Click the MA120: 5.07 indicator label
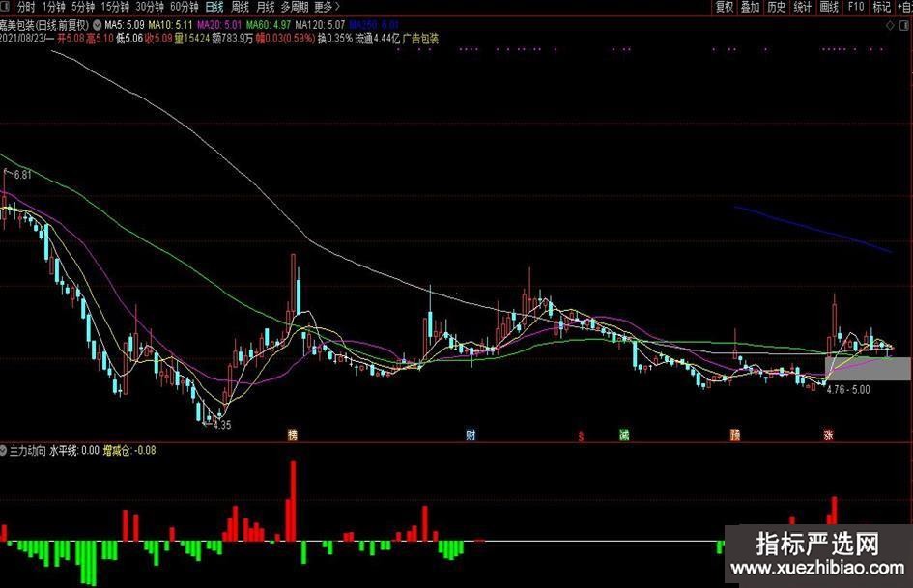Screen dimensions: 913x588 [x=320, y=25]
